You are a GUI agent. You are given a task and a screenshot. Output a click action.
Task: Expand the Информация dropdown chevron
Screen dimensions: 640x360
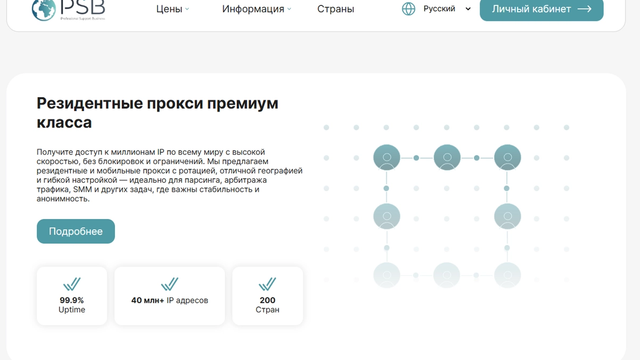click(289, 9)
